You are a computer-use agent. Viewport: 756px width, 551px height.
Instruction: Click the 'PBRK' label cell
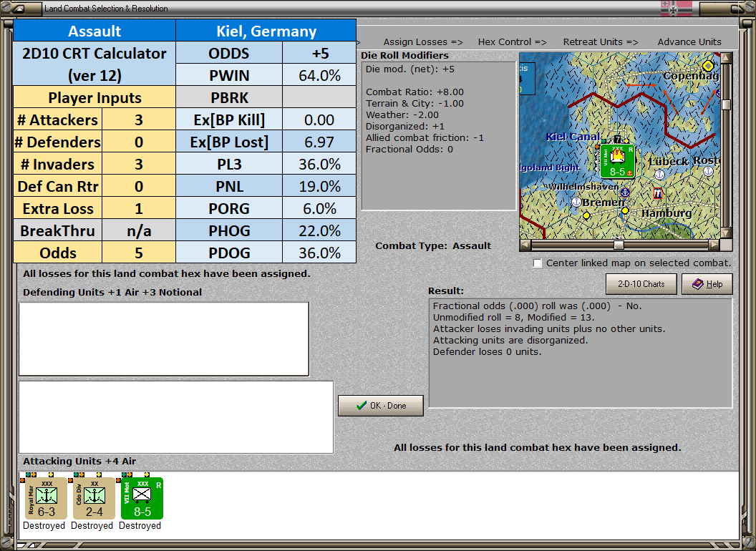pyautogui.click(x=230, y=97)
